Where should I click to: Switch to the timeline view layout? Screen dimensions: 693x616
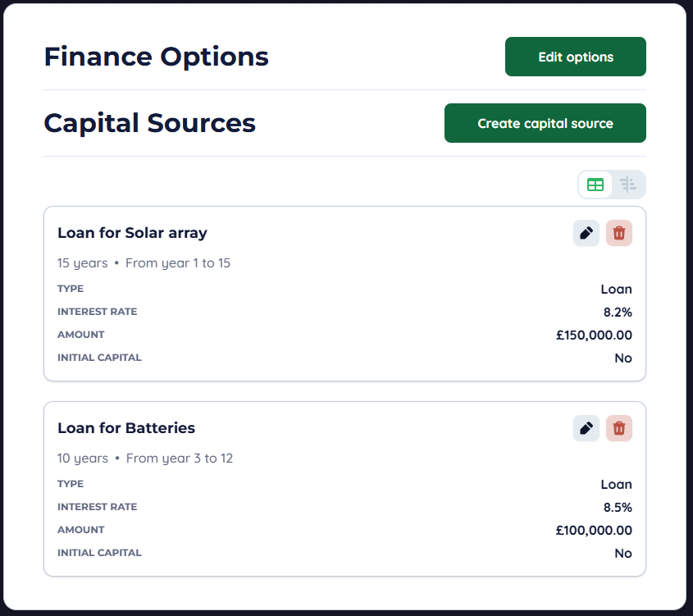[x=628, y=185]
